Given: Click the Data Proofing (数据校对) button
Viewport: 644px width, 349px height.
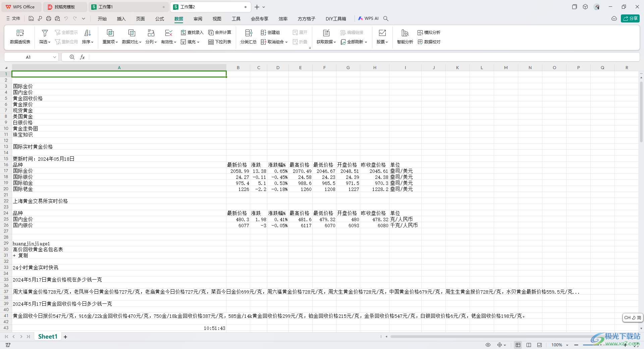Looking at the screenshot, I should click(x=429, y=42).
